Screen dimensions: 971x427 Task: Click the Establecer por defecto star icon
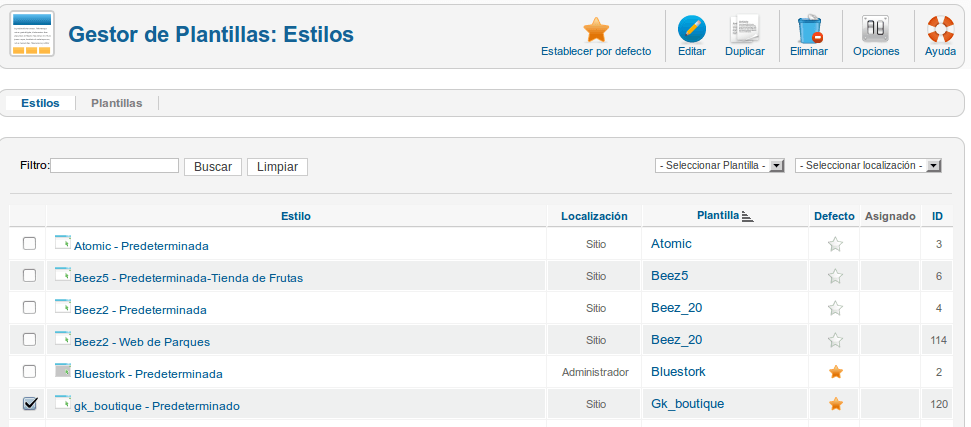[596, 30]
